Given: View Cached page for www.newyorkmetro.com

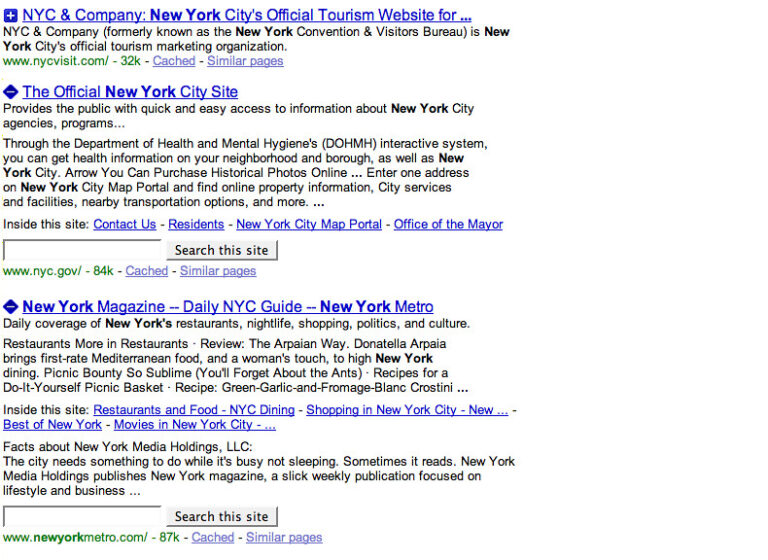Looking at the screenshot, I should [213, 537].
